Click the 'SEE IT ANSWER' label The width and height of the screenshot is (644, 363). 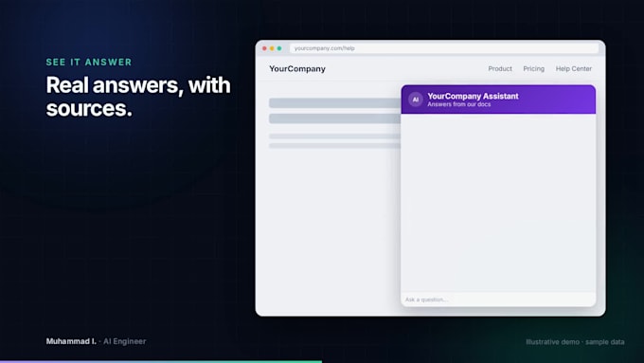tap(89, 62)
